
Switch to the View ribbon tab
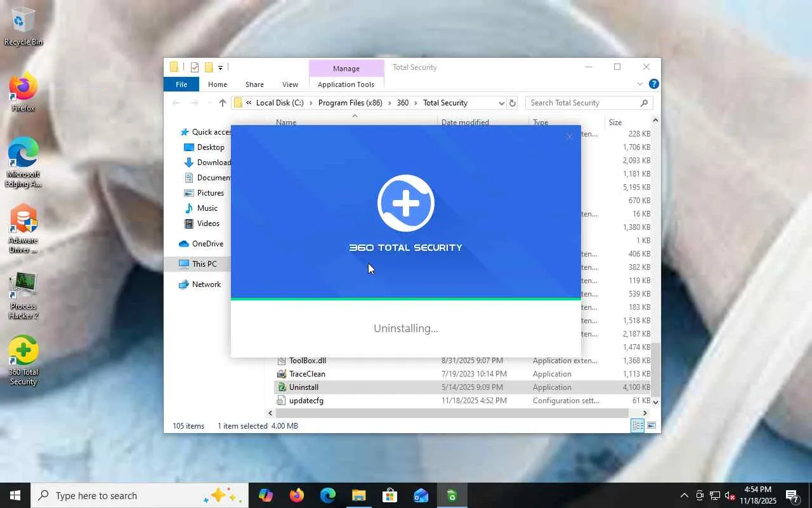(x=290, y=84)
